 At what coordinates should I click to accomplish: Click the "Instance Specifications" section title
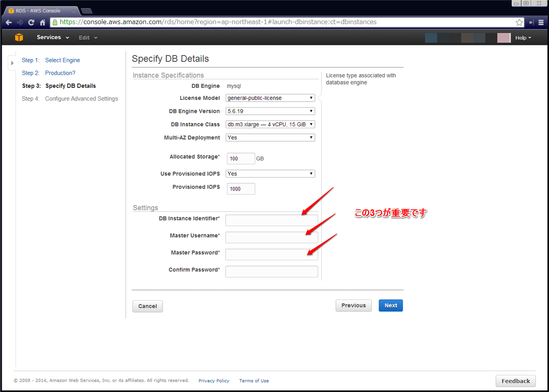pyautogui.click(x=169, y=75)
